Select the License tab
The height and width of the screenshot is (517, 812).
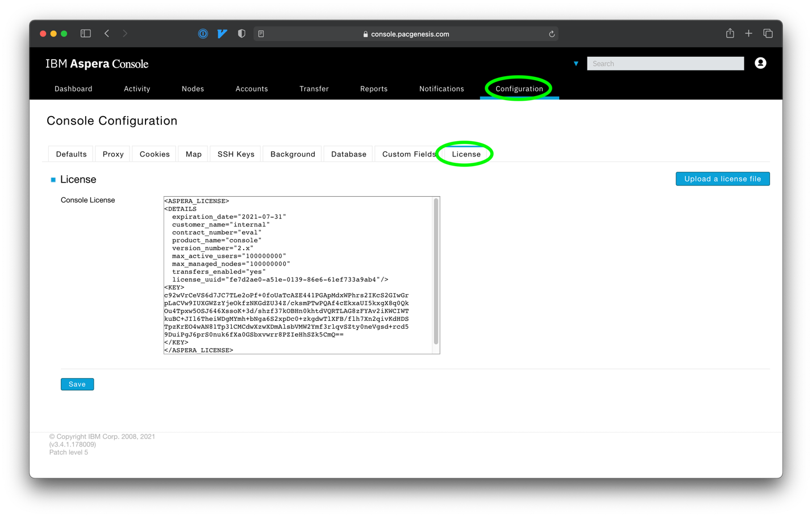pos(467,154)
